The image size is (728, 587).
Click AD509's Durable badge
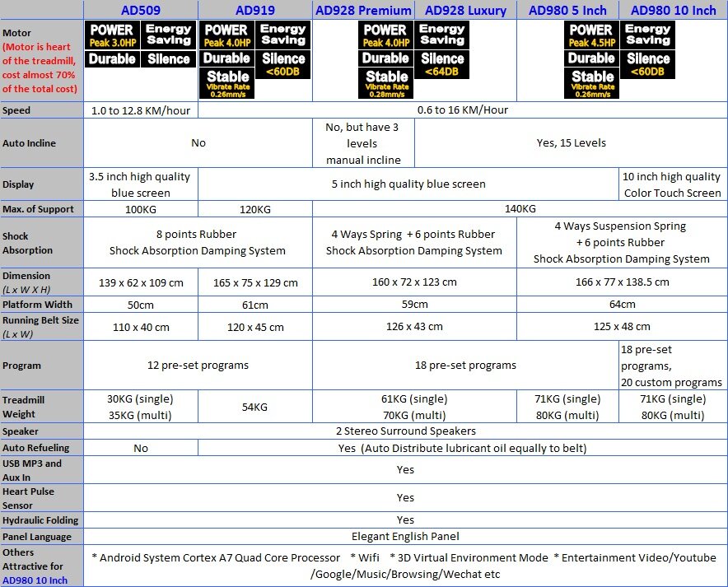(112, 59)
